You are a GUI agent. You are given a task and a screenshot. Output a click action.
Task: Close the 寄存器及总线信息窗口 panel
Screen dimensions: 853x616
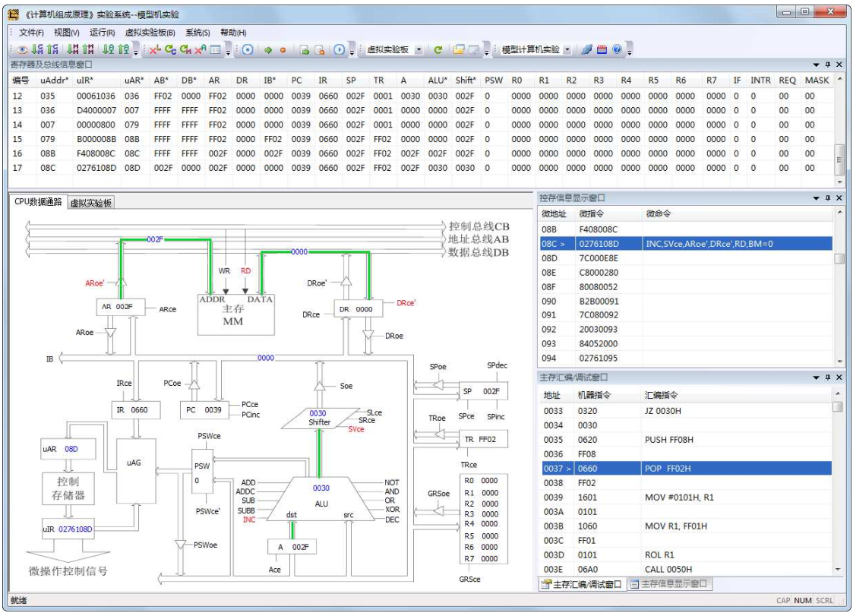click(x=839, y=65)
